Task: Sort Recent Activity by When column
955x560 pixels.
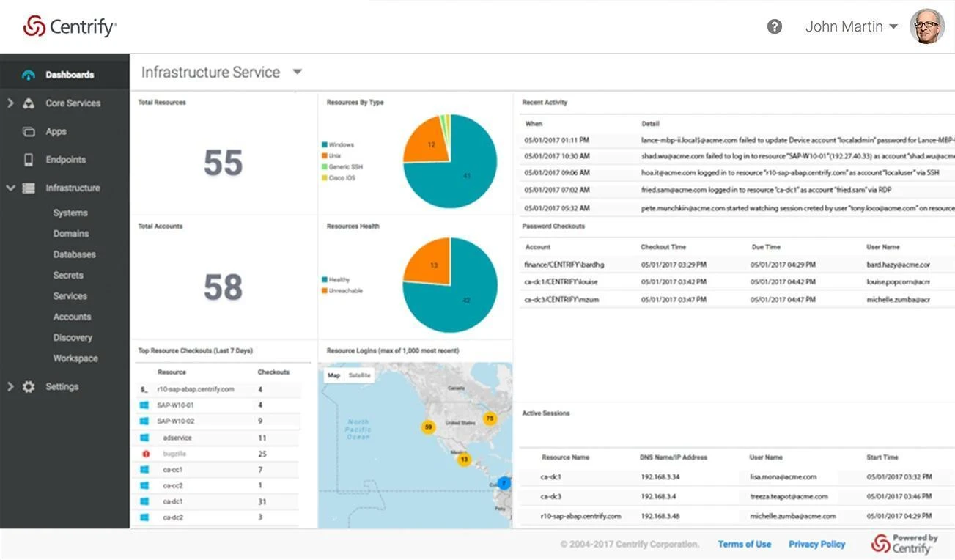Action: [534, 124]
